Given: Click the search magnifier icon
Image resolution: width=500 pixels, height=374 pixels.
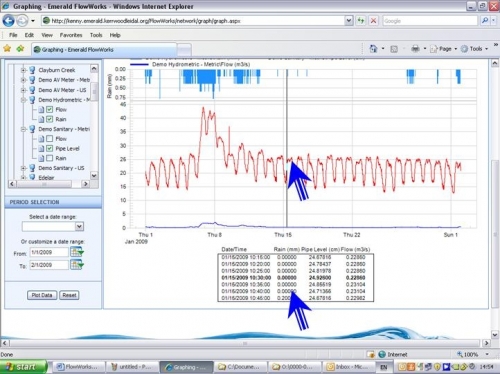Looking at the screenshot, I should [x=485, y=21].
